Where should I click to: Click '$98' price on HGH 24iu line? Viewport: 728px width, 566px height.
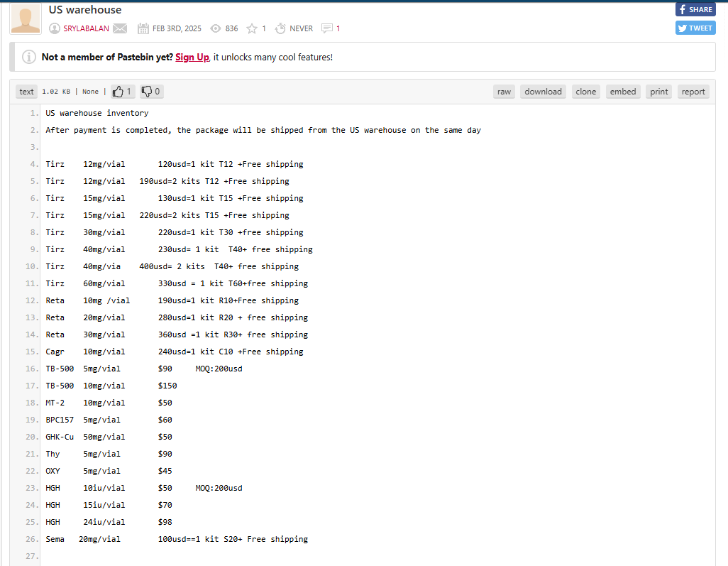tap(165, 522)
